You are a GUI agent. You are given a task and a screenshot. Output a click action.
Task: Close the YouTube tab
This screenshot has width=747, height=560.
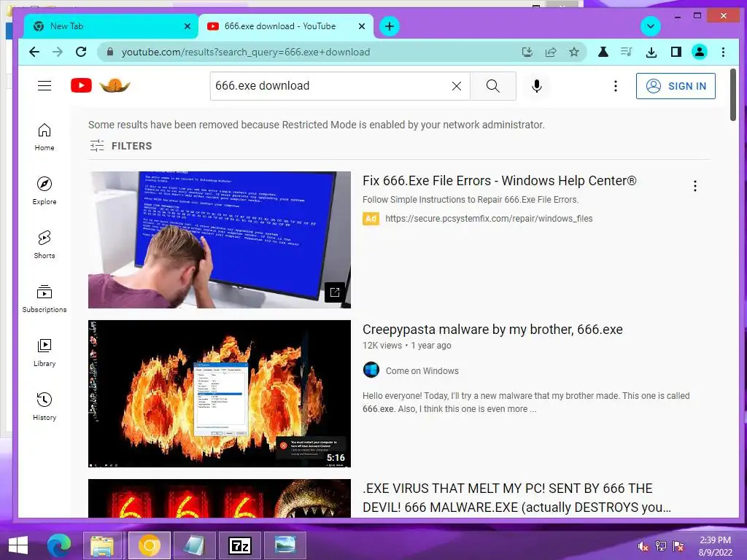tap(362, 26)
